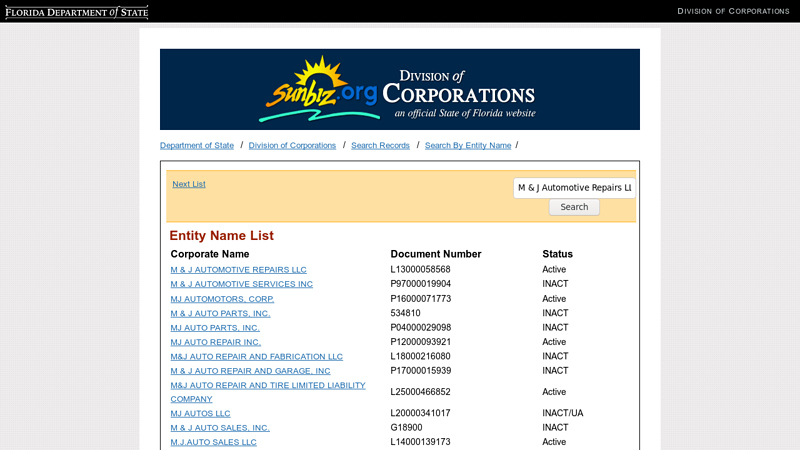Select document number L20000341017
Screen dimensions: 800x450
(420, 413)
